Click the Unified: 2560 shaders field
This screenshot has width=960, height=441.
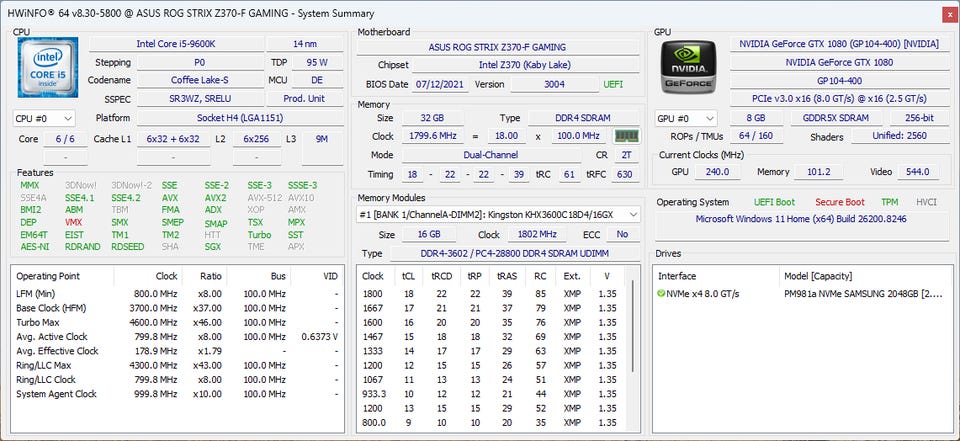point(899,136)
